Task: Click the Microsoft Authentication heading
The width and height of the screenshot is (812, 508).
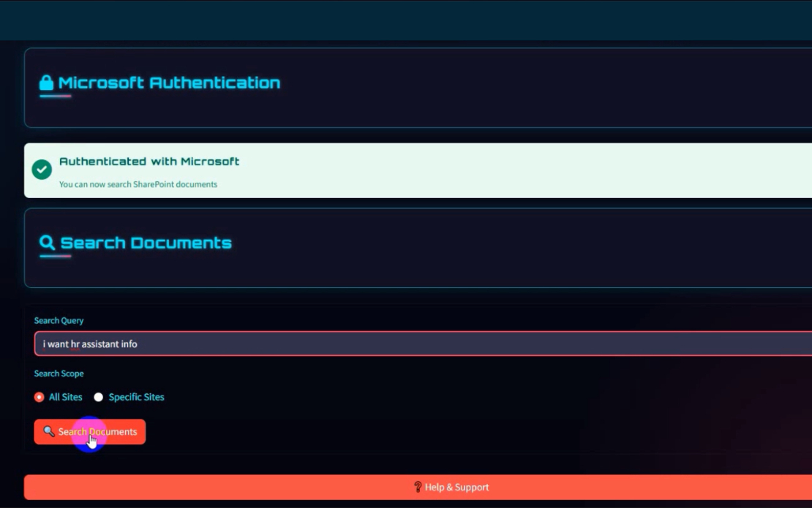Action: pos(169,83)
